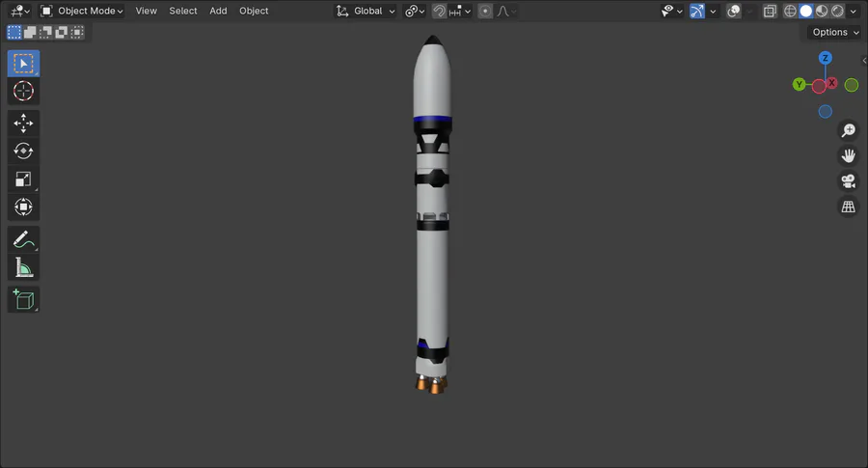Open the snapping options dropdown
The width and height of the screenshot is (868, 468).
pos(460,11)
